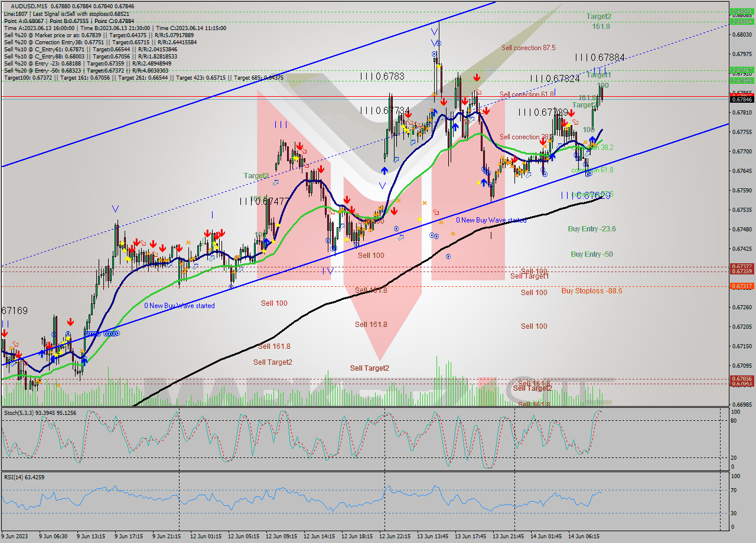Click the red 0.67359 price tag
Image resolution: width=756 pixels, height=543 pixels.
(x=742, y=271)
